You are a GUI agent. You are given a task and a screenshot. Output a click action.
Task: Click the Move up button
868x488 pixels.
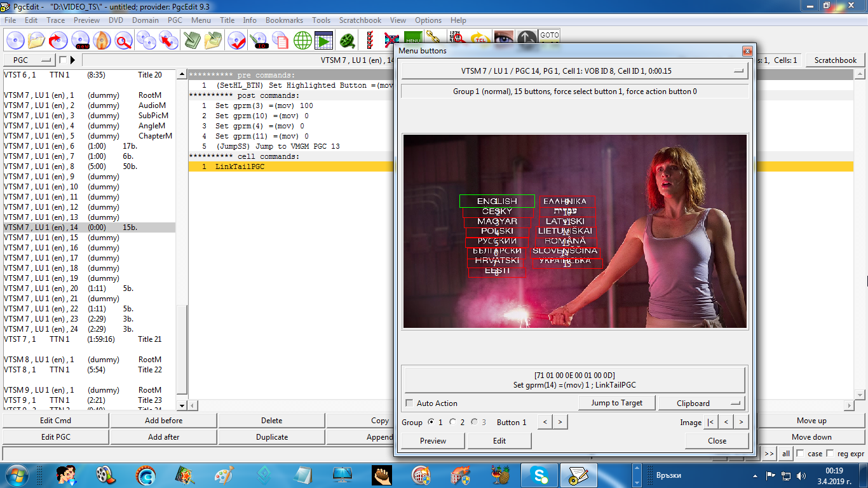(x=811, y=421)
